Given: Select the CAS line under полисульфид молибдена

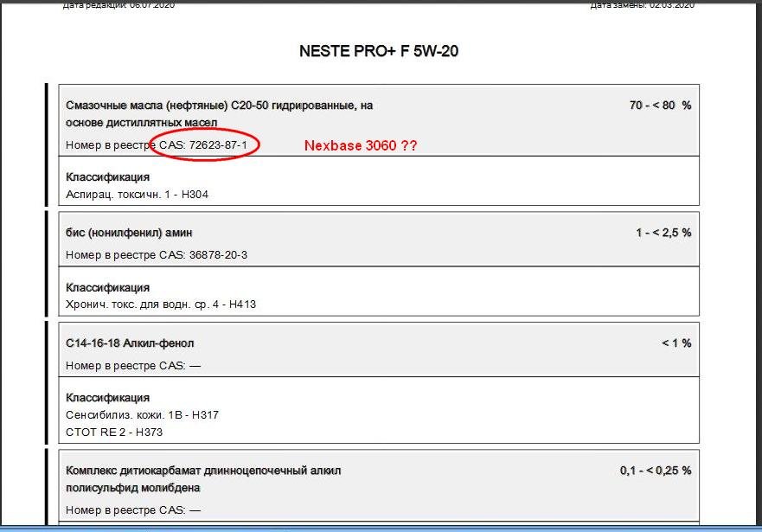Looking at the screenshot, I should (x=133, y=510).
